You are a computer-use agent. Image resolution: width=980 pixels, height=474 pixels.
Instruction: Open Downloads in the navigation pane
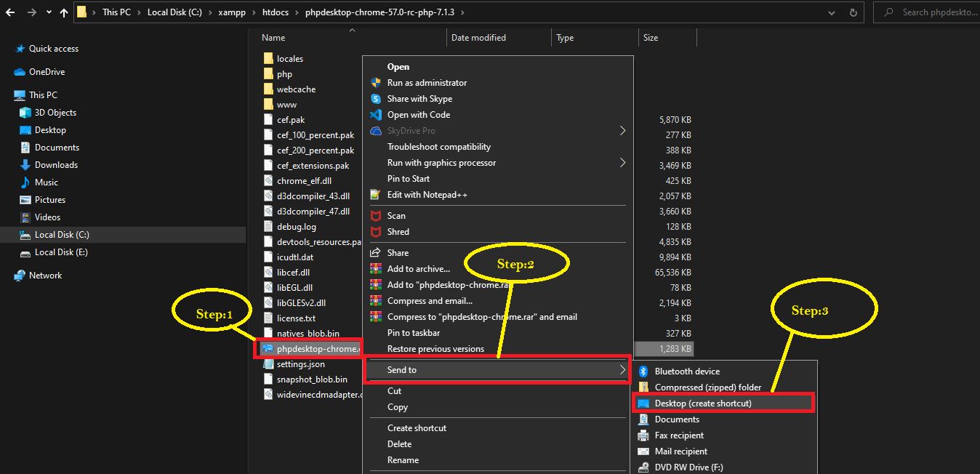click(56, 165)
